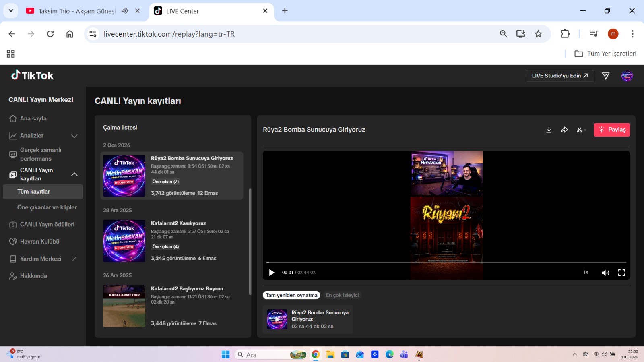Viewport: 644px width, 362px height.
Task: Click the playlist scrollbar
Action: click(250, 242)
